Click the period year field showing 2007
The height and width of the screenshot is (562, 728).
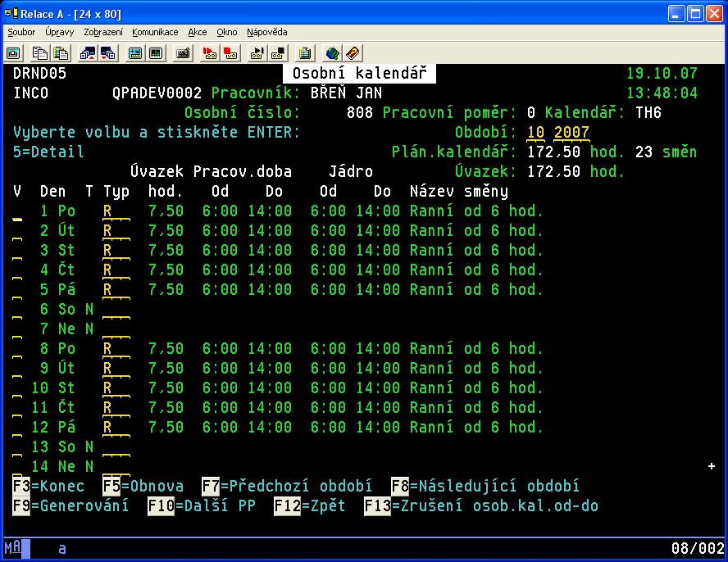[571, 133]
